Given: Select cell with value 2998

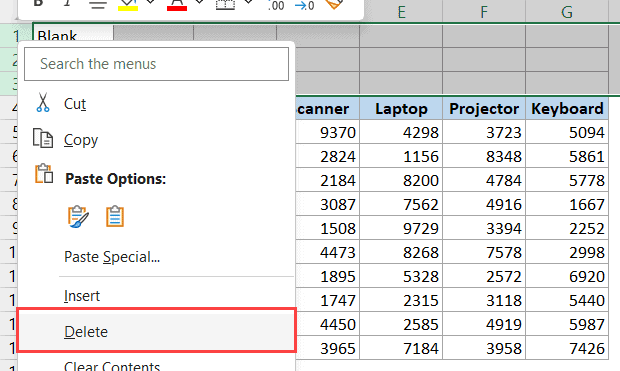Looking at the screenshot, I should point(567,252).
